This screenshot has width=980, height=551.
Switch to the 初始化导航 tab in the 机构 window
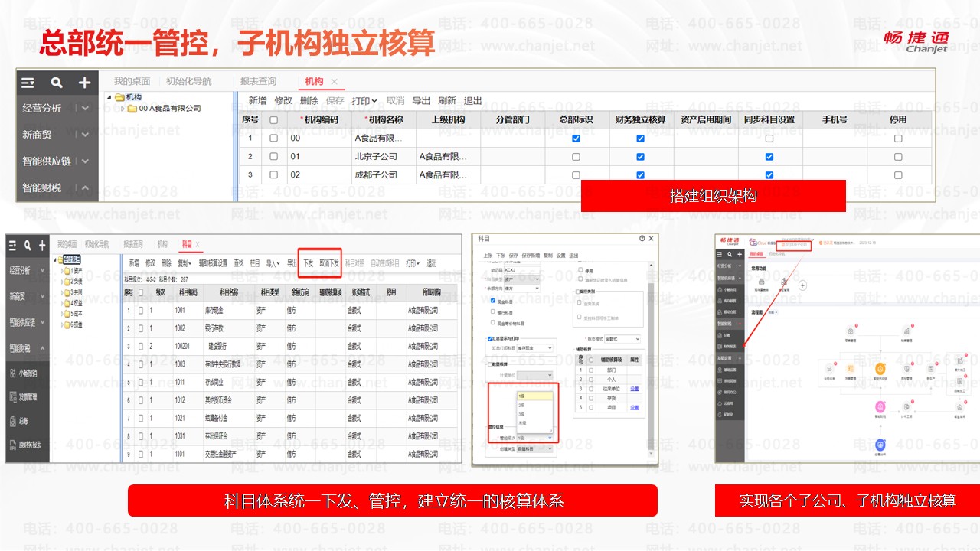[x=189, y=81]
